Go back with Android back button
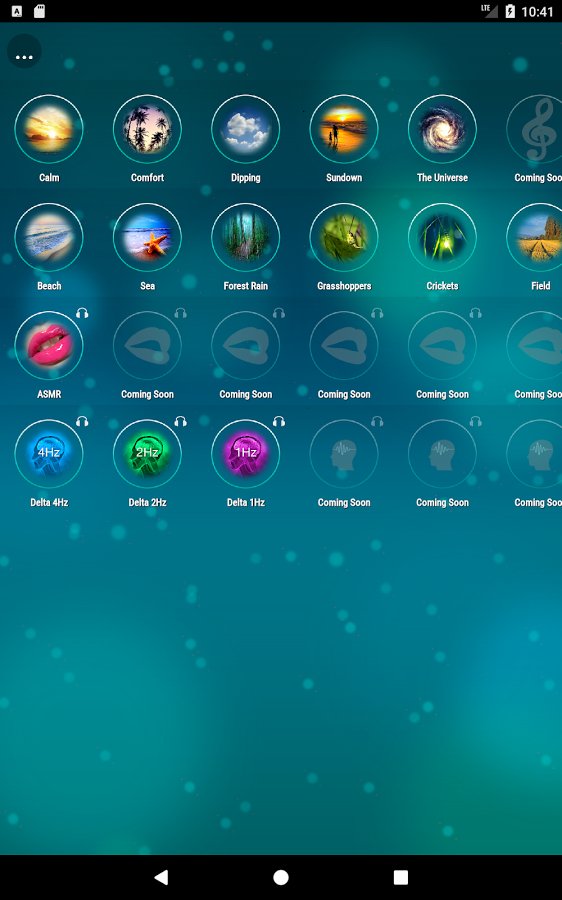Screen dimensions: 562x900 tap(161, 876)
